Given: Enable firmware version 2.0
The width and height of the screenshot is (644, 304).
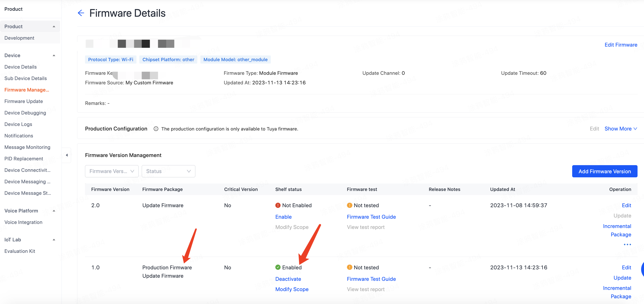Looking at the screenshot, I should (x=283, y=217).
